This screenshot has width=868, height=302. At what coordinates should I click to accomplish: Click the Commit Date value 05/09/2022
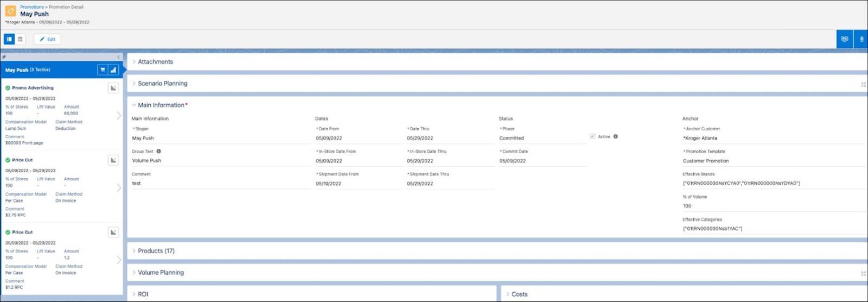(513, 161)
